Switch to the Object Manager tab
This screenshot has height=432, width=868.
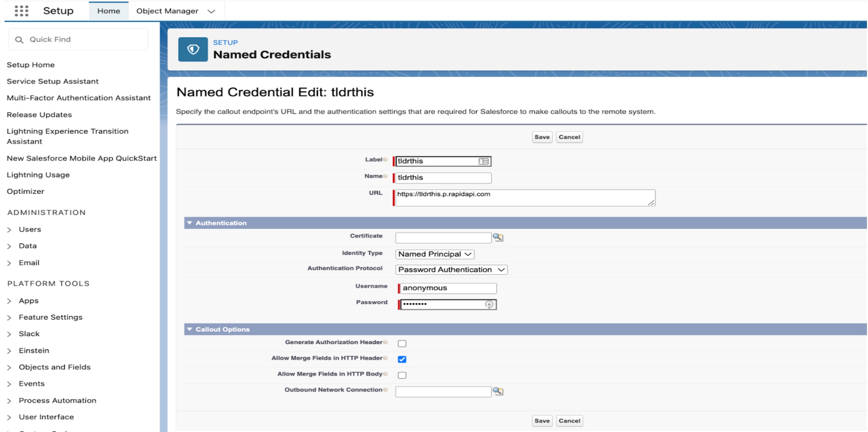167,11
